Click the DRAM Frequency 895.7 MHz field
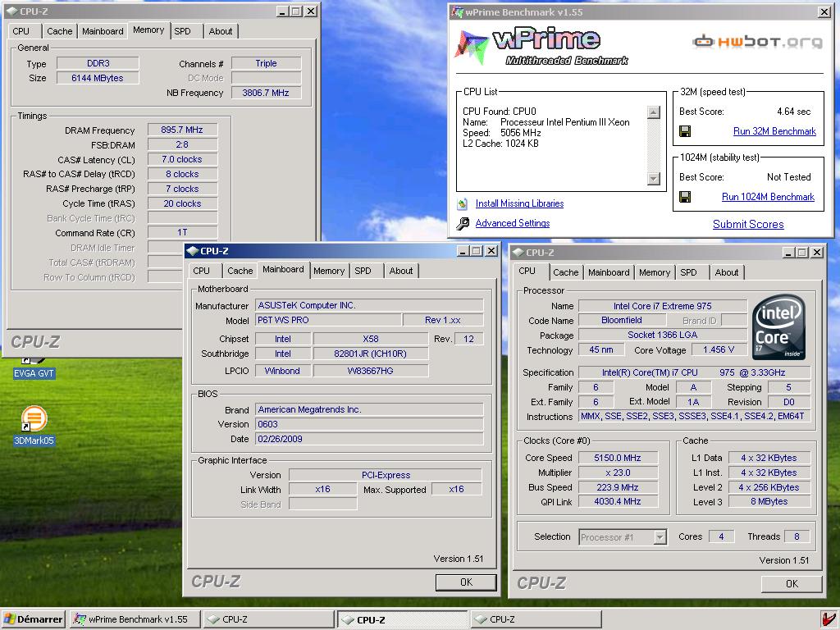 [182, 130]
